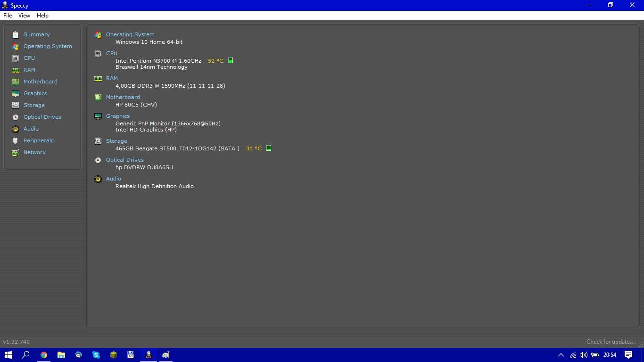Open the Storage sidebar icon
This screenshot has width=644, height=362.
pos(16,105)
